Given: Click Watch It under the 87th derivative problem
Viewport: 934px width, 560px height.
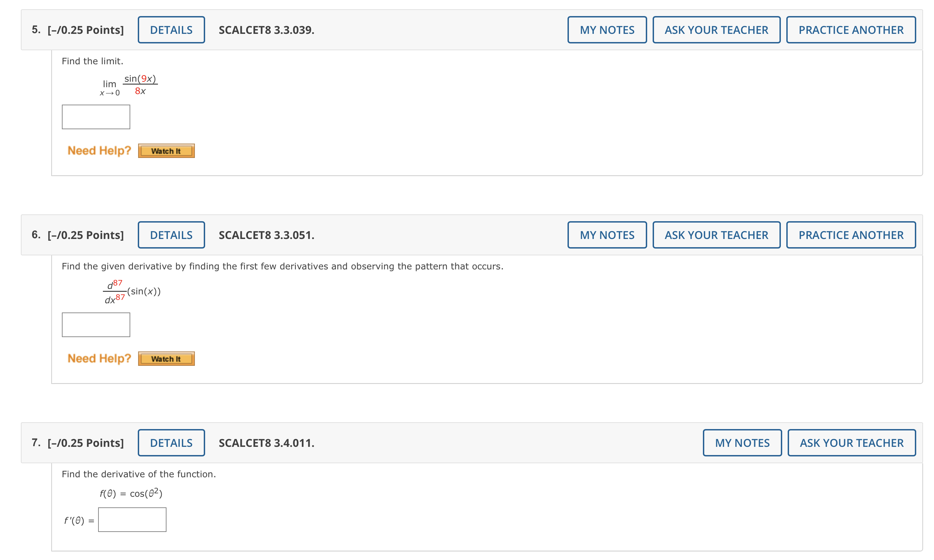Looking at the screenshot, I should (x=166, y=359).
